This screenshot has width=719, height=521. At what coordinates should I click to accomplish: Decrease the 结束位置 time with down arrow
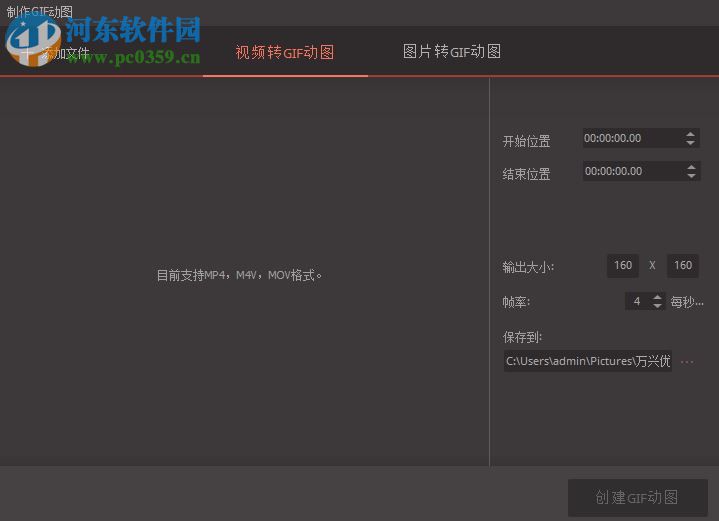(691, 176)
